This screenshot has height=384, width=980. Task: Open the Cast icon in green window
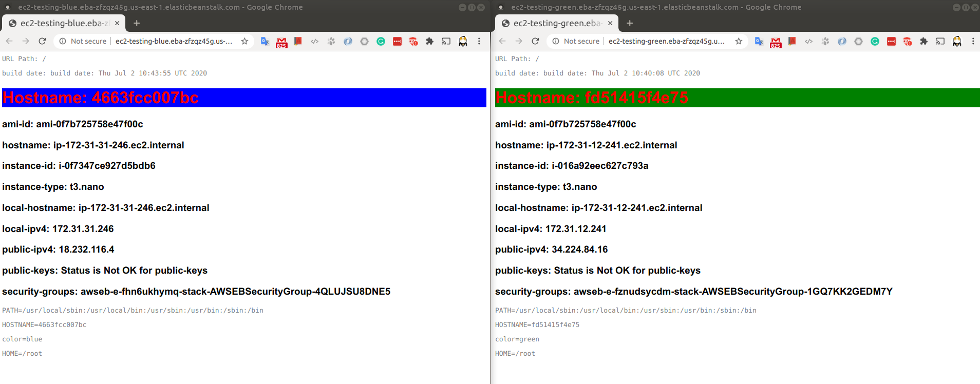tap(940, 41)
